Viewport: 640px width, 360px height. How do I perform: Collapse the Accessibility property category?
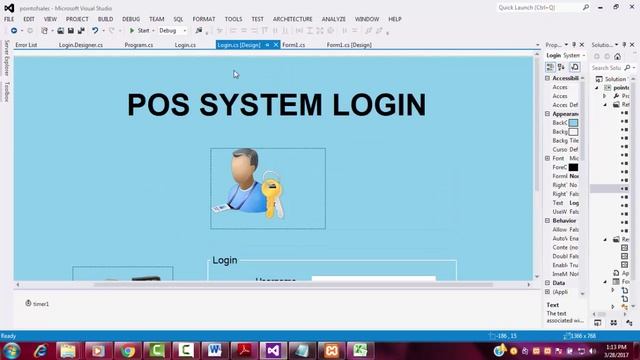click(x=547, y=78)
